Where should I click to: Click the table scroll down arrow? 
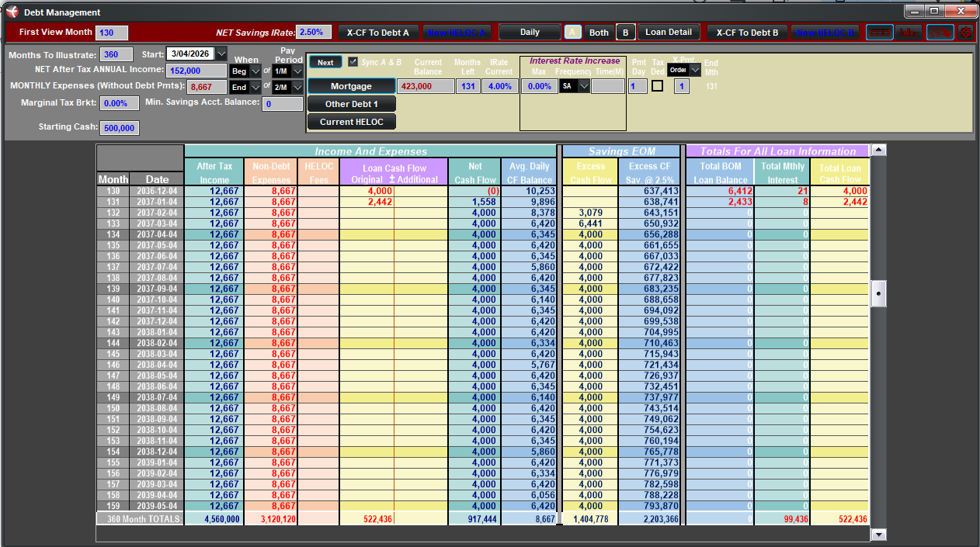pyautogui.click(x=878, y=535)
